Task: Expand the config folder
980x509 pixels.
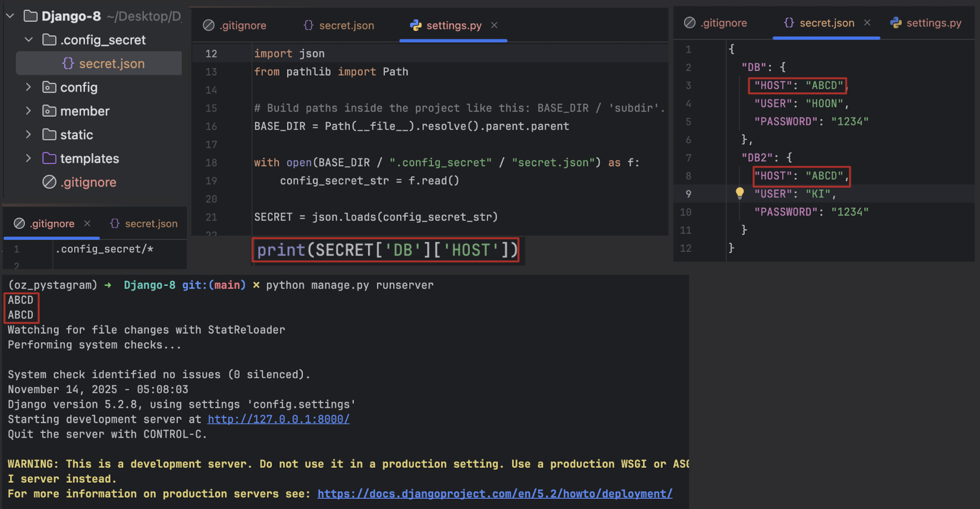Action: tap(29, 87)
